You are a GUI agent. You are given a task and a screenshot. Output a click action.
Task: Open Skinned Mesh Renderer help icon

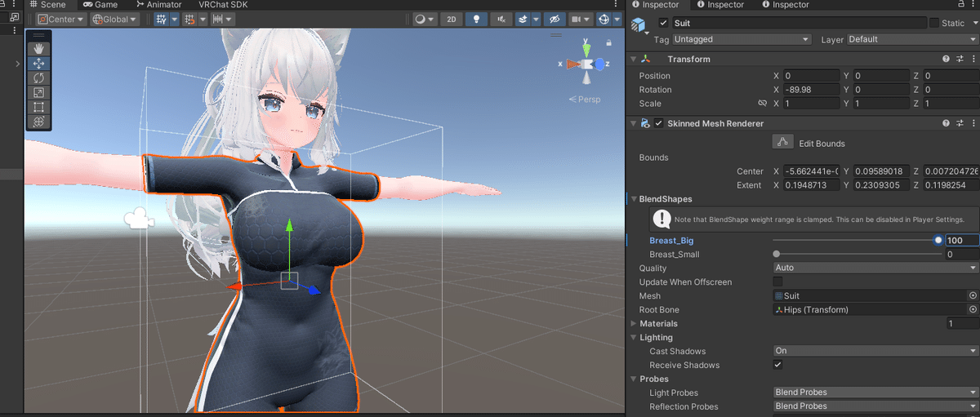[946, 123]
